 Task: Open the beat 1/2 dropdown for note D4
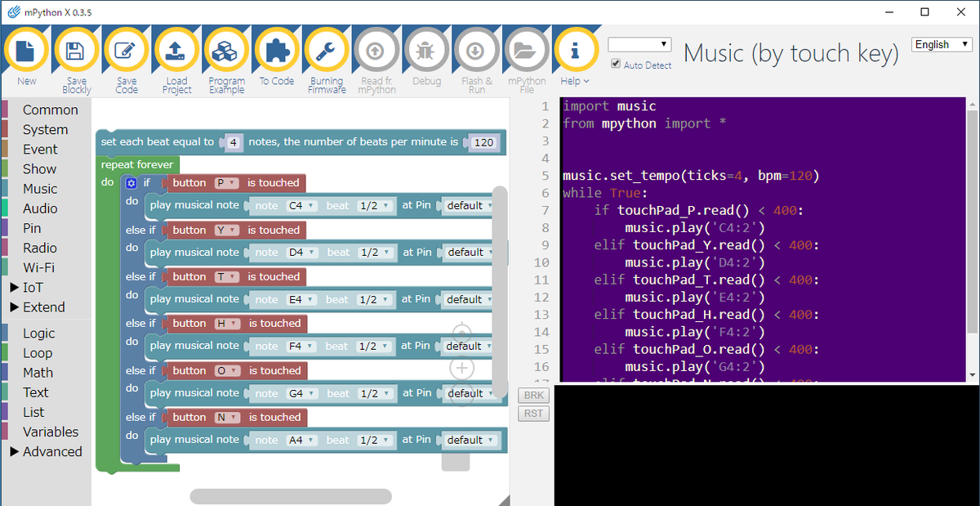coord(374,253)
